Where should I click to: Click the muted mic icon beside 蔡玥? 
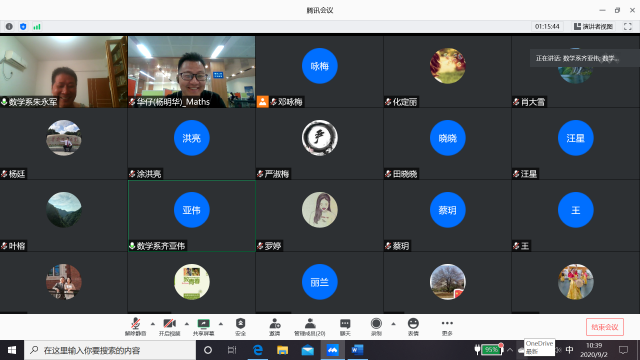point(388,246)
